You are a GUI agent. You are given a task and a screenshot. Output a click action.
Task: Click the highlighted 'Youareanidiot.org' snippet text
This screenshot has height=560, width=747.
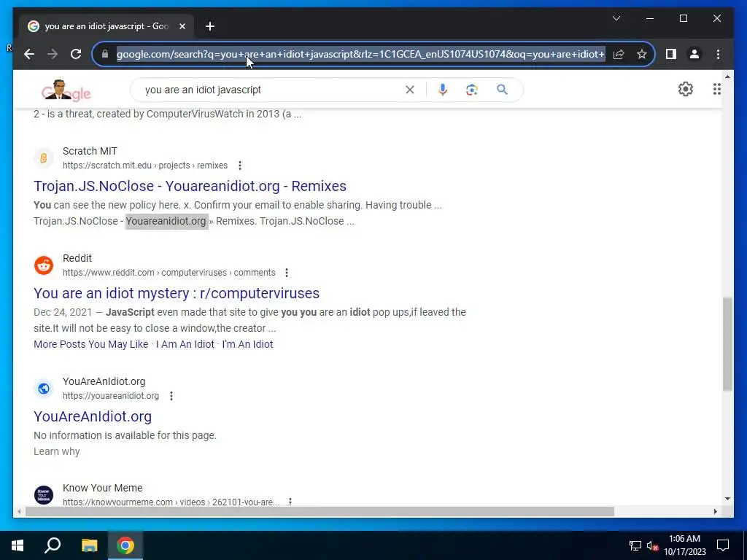[166, 221]
